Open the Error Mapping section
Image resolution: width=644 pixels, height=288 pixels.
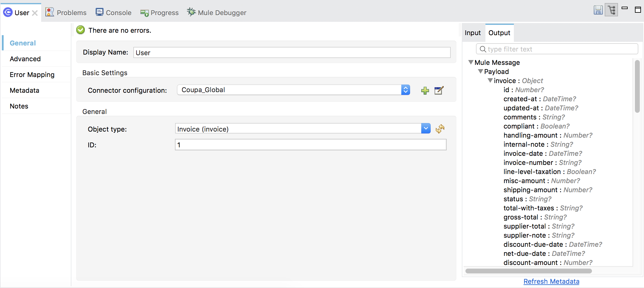coord(32,75)
